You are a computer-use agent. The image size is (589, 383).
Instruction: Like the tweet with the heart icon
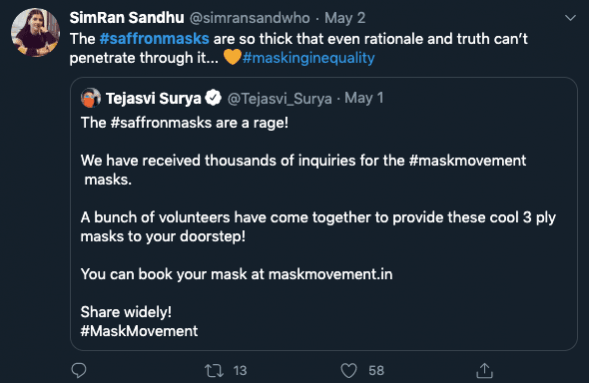349,371
